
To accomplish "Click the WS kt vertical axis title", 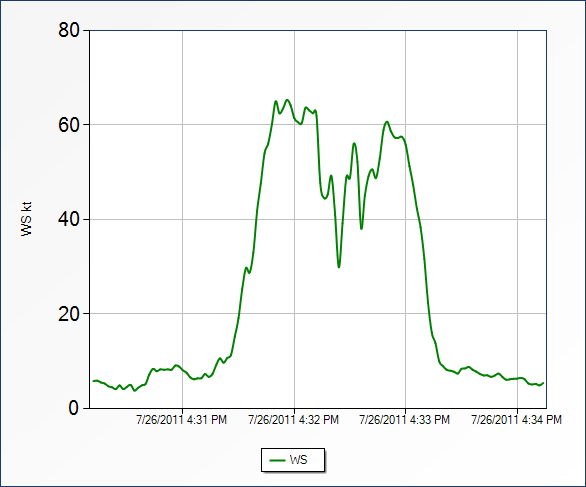I will tap(27, 219).
